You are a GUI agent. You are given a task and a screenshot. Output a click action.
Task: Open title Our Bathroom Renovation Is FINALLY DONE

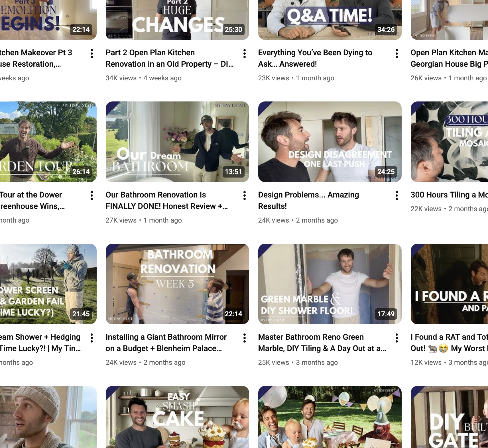point(167,200)
